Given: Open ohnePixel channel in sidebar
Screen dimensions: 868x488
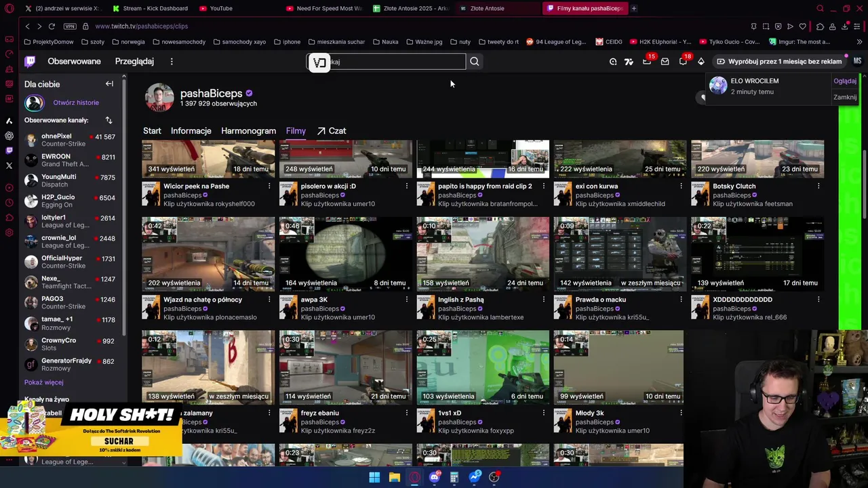Looking at the screenshot, I should click(x=70, y=140).
